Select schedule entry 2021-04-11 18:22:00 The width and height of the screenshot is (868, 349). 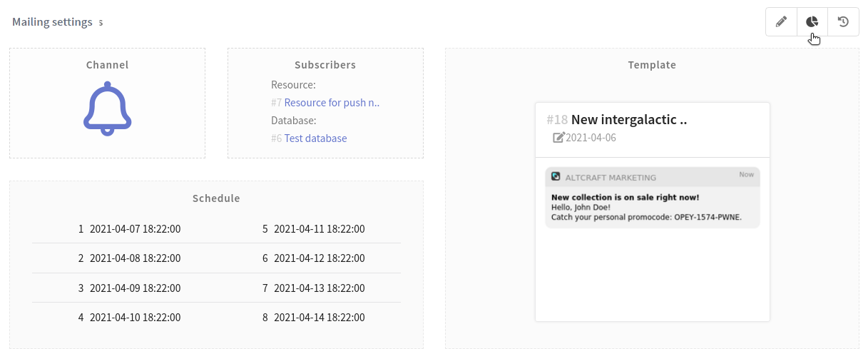coord(319,229)
